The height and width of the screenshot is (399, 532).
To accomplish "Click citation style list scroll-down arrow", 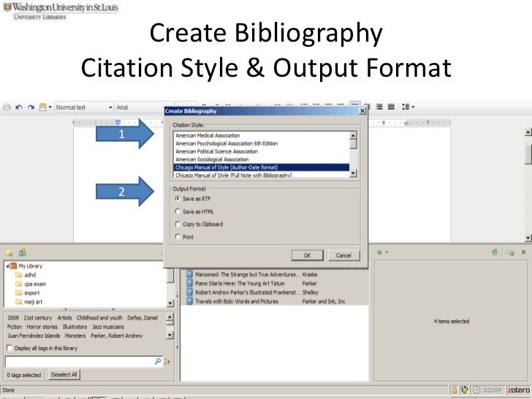I will [353, 173].
